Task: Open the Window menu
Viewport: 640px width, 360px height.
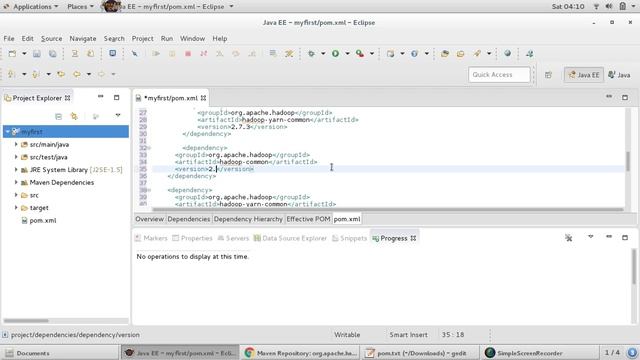Action: coord(192,38)
